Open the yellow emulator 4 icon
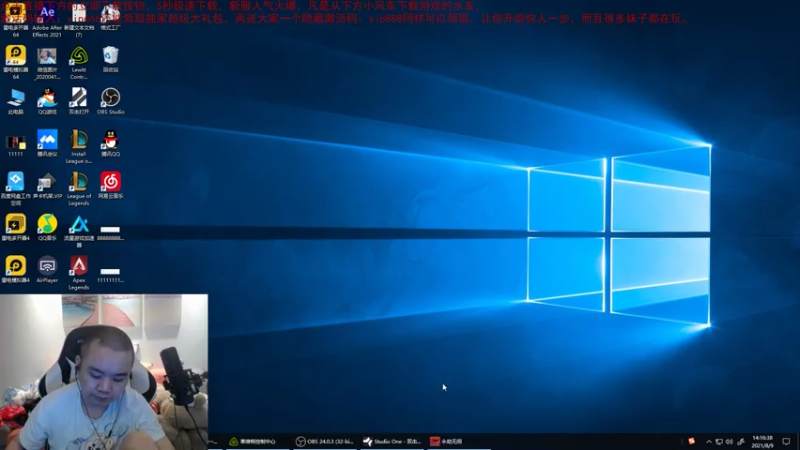The height and width of the screenshot is (450, 800). point(16,270)
